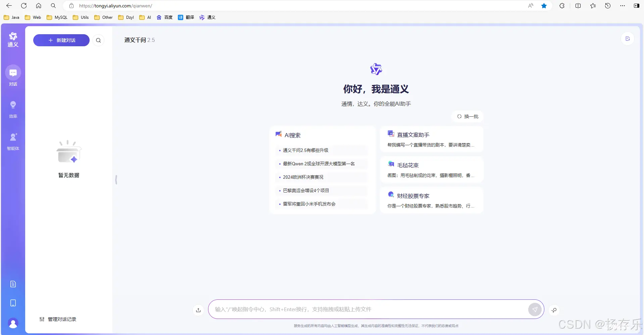Screen dimensions: 644x335
Task: Open the MySQL bookmarks folder
Action: pos(57,17)
